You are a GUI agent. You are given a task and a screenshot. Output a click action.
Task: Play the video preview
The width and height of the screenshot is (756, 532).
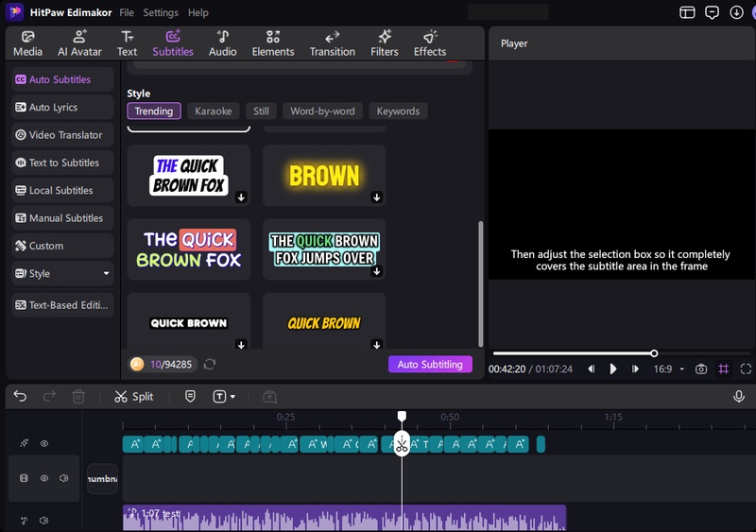(x=612, y=369)
